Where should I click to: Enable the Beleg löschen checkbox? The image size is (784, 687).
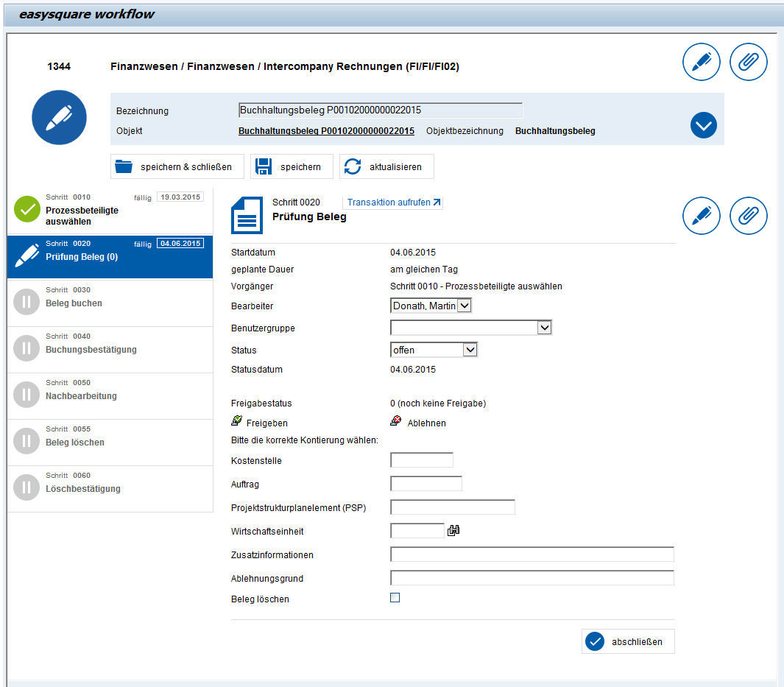coord(395,597)
